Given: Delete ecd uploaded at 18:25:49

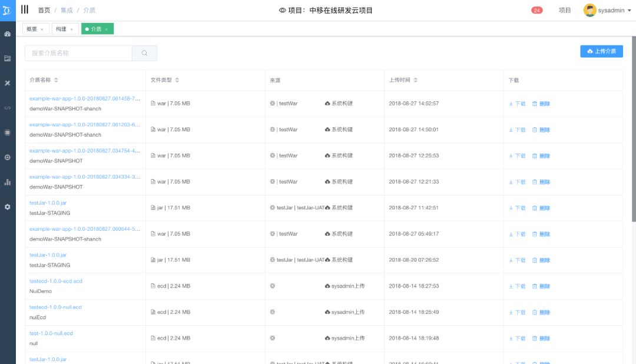Looking at the screenshot, I should pos(541,313).
